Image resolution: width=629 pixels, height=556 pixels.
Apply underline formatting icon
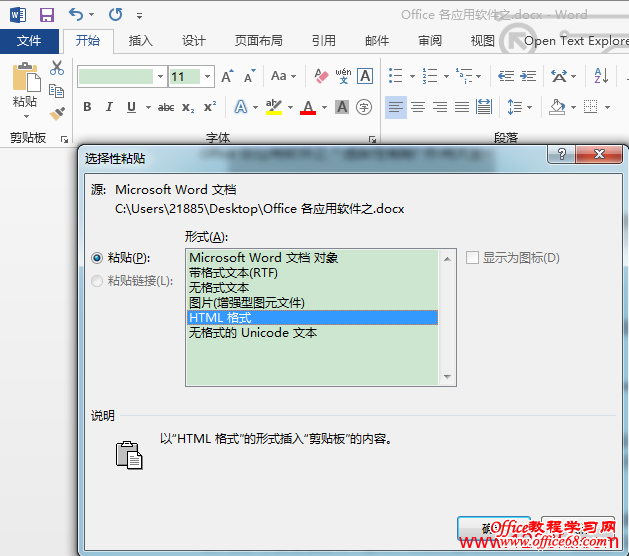click(131, 108)
